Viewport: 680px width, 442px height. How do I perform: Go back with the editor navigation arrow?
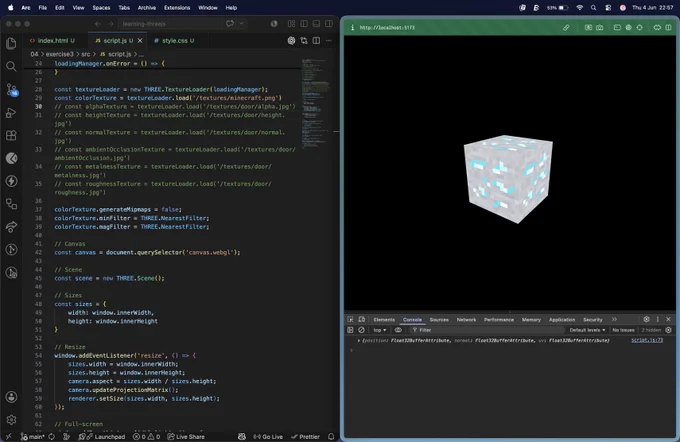pos(98,24)
